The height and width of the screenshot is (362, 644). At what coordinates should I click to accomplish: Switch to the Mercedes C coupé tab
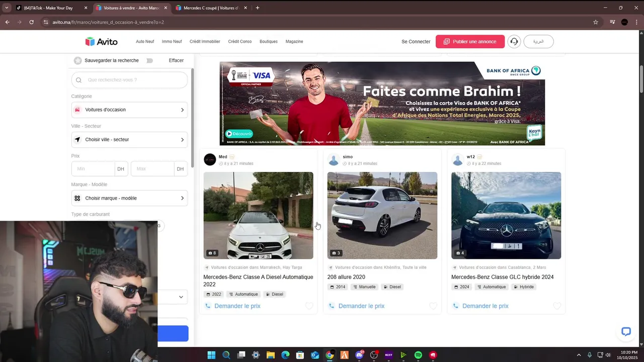[x=210, y=8]
